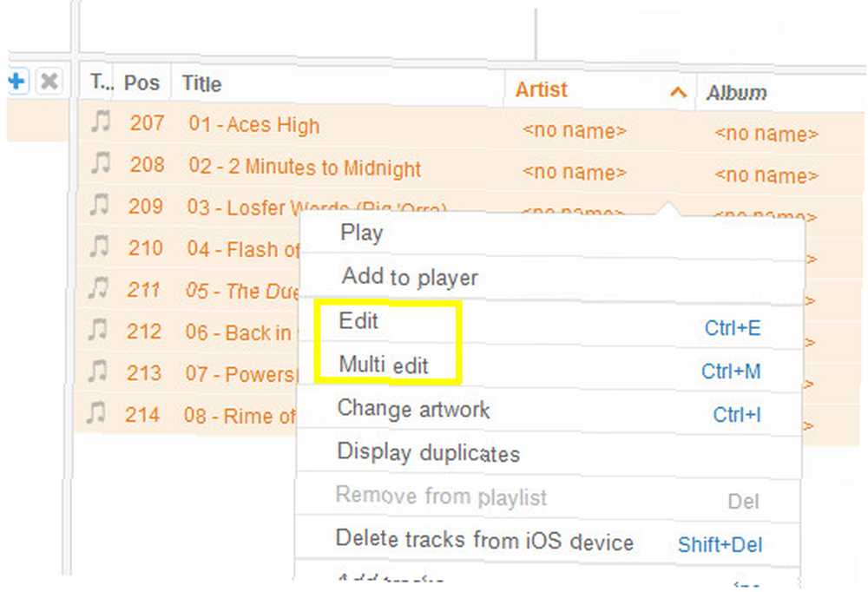The height and width of the screenshot is (592, 868).
Task: Click music note icon for track 208
Action: click(101, 163)
